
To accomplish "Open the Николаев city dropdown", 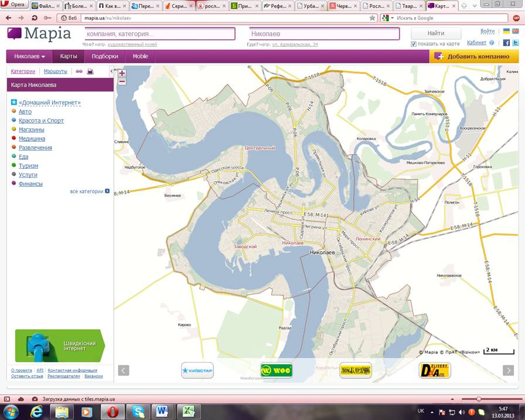I will 29,56.
